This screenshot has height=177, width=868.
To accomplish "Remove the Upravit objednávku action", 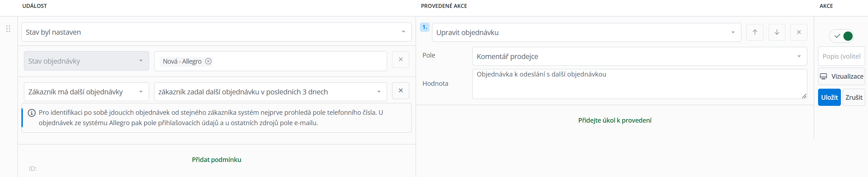I will (x=799, y=32).
